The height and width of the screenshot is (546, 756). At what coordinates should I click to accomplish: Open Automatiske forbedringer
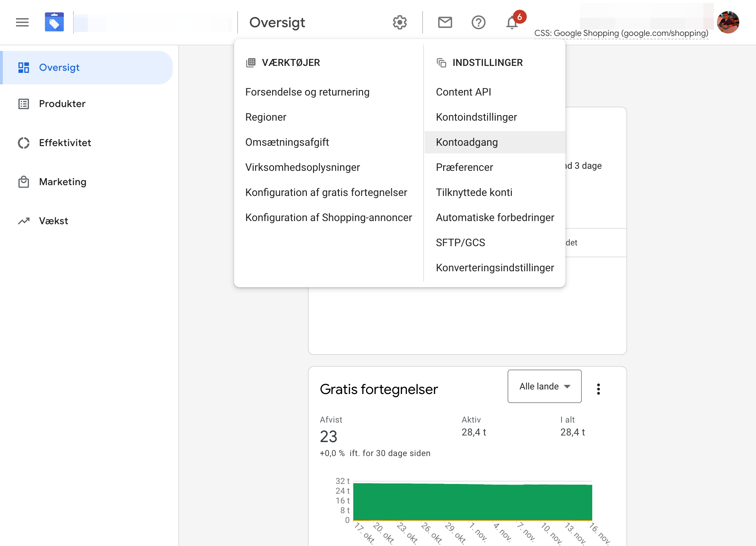[x=495, y=218]
